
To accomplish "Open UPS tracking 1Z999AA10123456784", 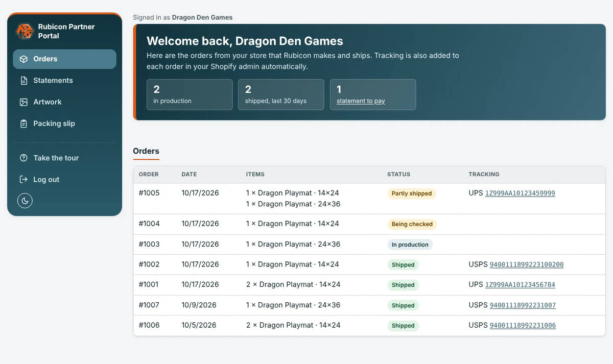I will click(x=520, y=285).
